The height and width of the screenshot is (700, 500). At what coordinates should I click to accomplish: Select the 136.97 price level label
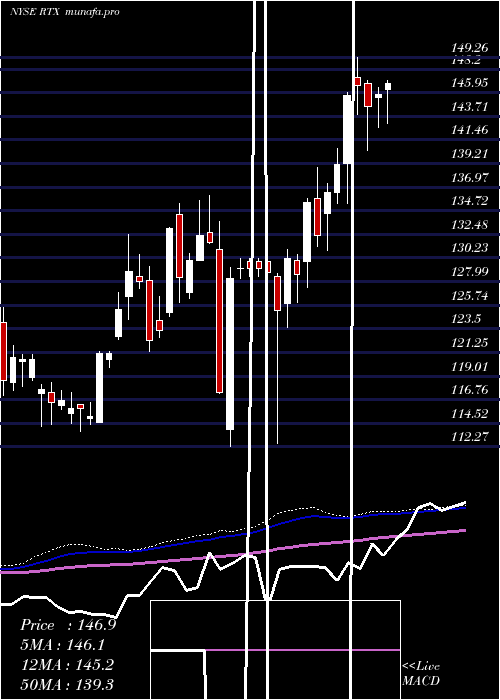click(469, 178)
